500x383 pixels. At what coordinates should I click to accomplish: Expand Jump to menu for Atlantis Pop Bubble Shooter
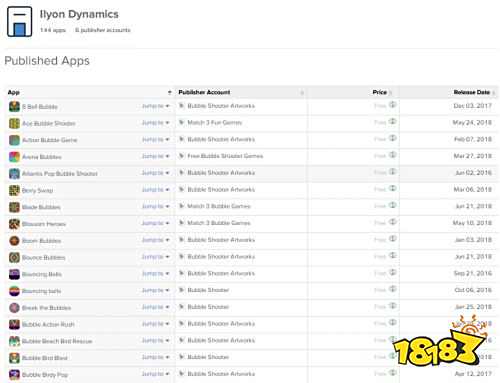pos(156,173)
